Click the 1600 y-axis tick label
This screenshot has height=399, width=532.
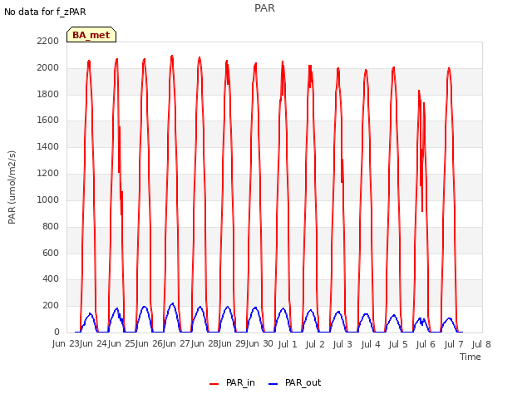click(x=48, y=120)
